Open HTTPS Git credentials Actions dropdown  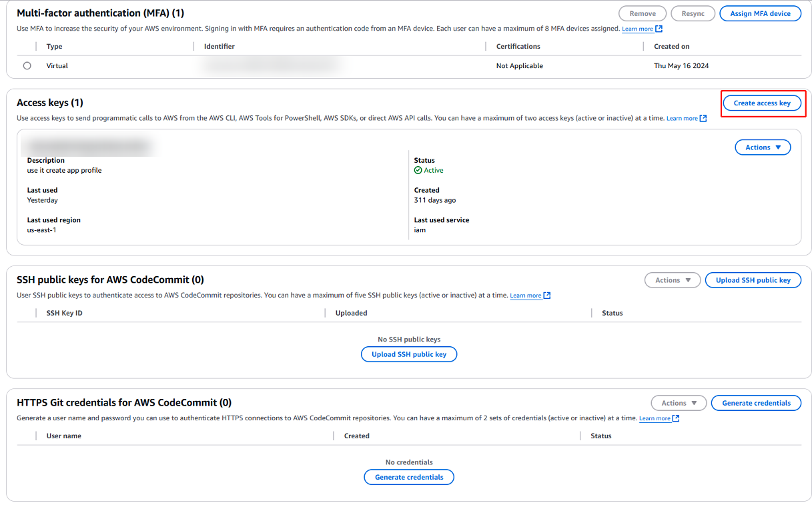679,403
